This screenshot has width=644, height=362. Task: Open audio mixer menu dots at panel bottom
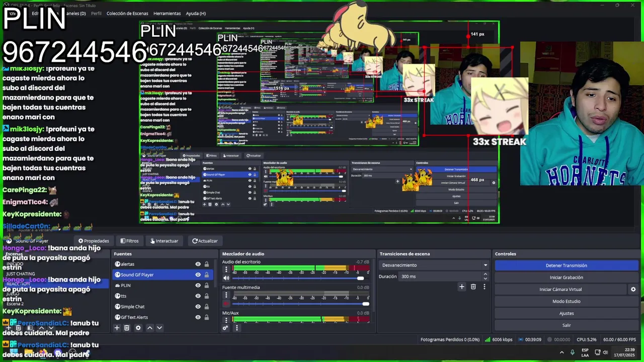coord(236,328)
